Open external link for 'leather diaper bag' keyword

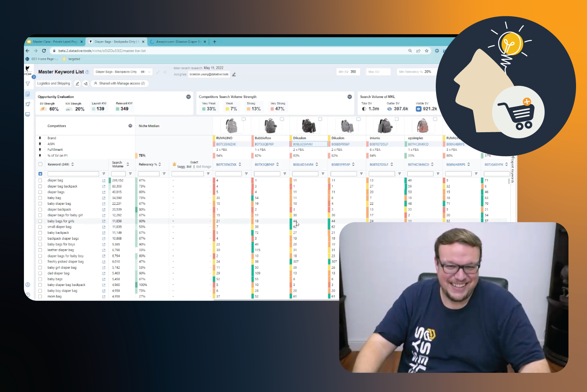104,250
